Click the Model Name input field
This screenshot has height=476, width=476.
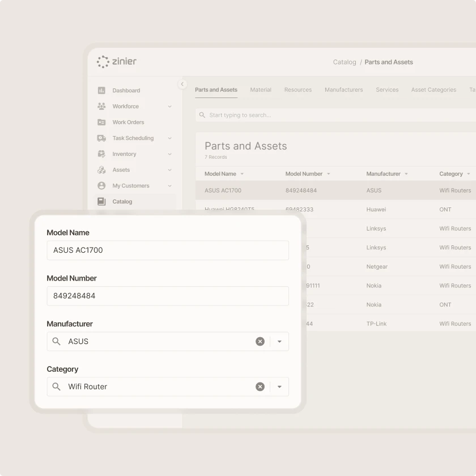point(168,250)
